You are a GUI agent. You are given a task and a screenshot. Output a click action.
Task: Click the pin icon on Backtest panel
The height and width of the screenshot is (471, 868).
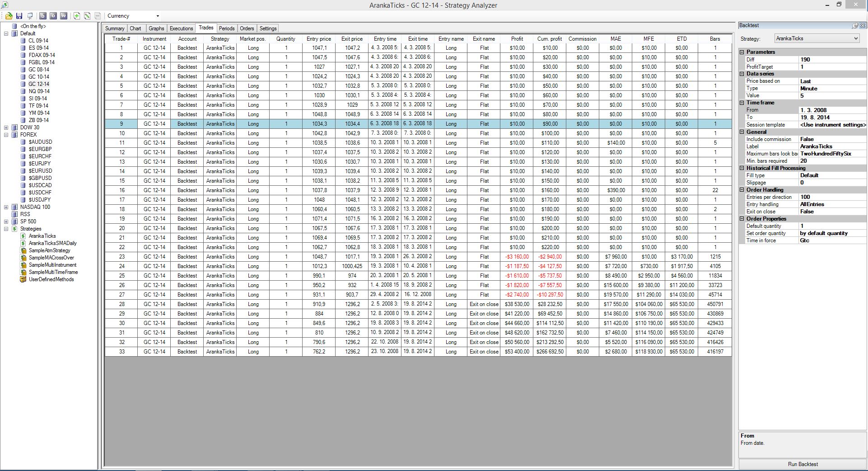pos(855,26)
